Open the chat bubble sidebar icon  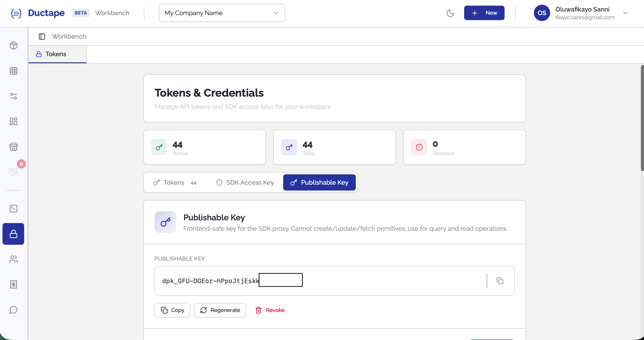coord(14,310)
